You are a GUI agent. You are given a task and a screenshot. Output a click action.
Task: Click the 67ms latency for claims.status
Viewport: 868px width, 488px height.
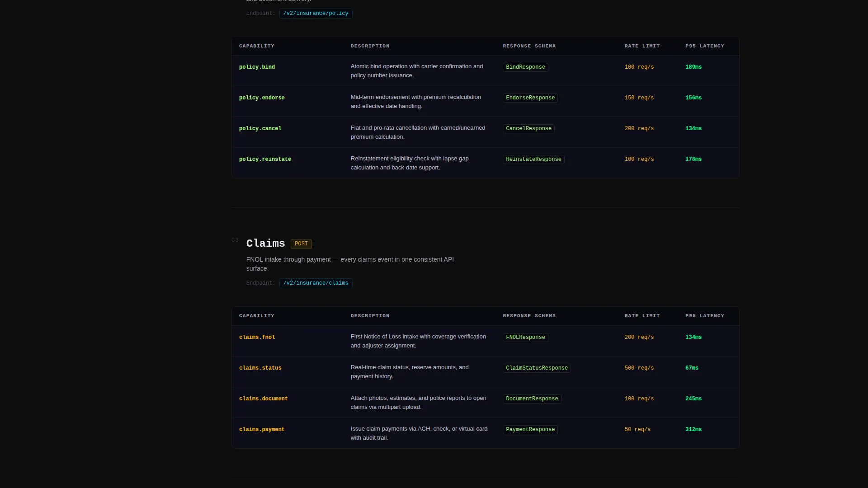click(692, 368)
